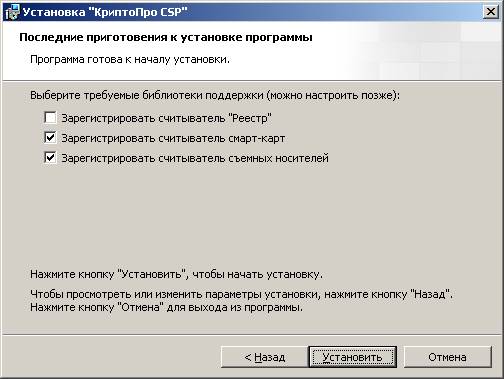Uncheck the removable media reader checkbox

tap(50, 157)
